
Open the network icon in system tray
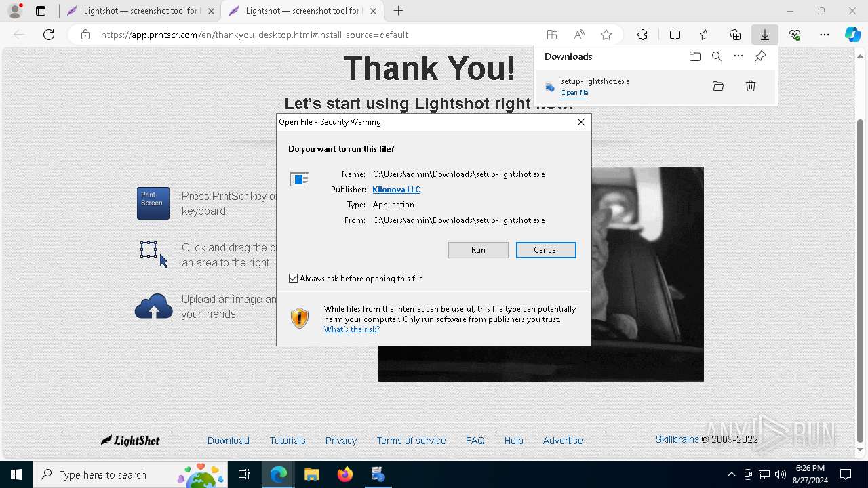coord(764,475)
